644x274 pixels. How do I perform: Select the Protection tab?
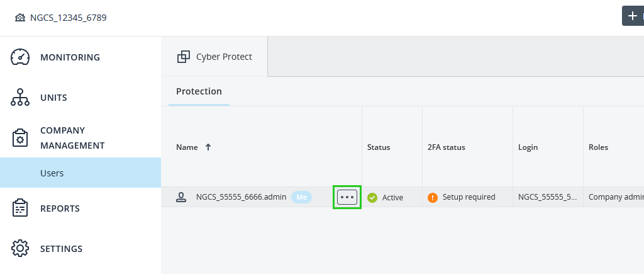pyautogui.click(x=199, y=91)
